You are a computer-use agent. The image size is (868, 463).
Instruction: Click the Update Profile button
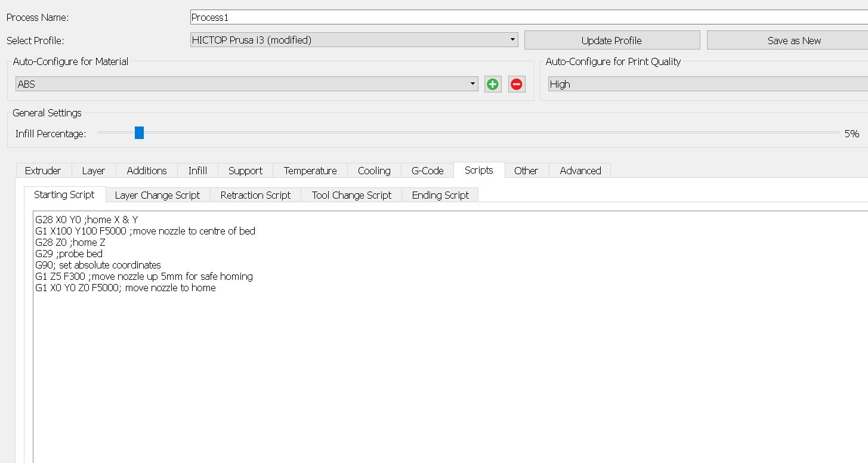point(611,41)
